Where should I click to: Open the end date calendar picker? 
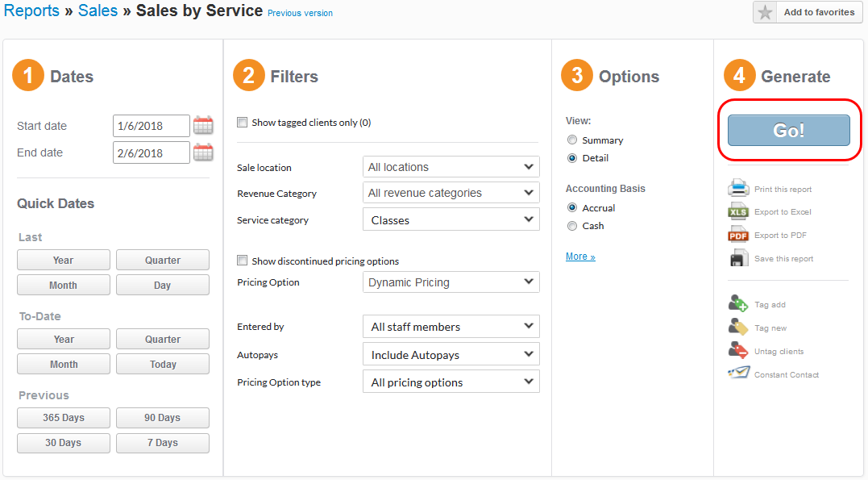pos(203,152)
